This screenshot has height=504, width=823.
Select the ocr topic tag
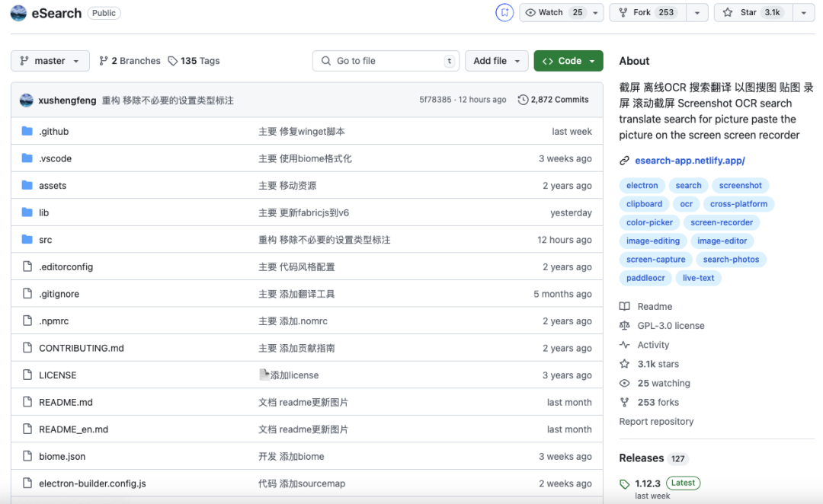[686, 204]
